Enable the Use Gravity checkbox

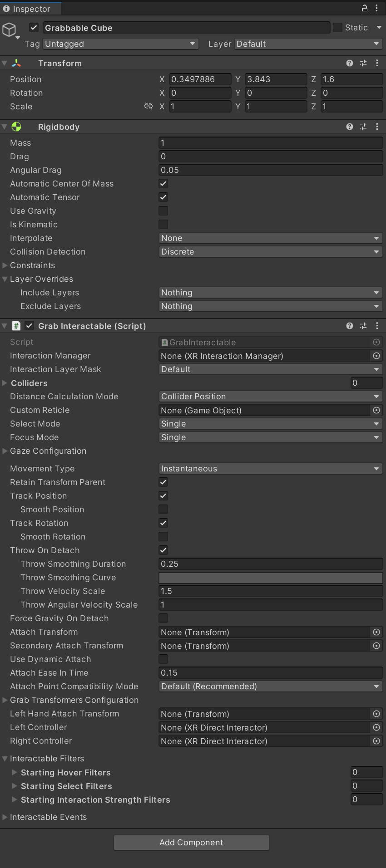[x=163, y=211]
